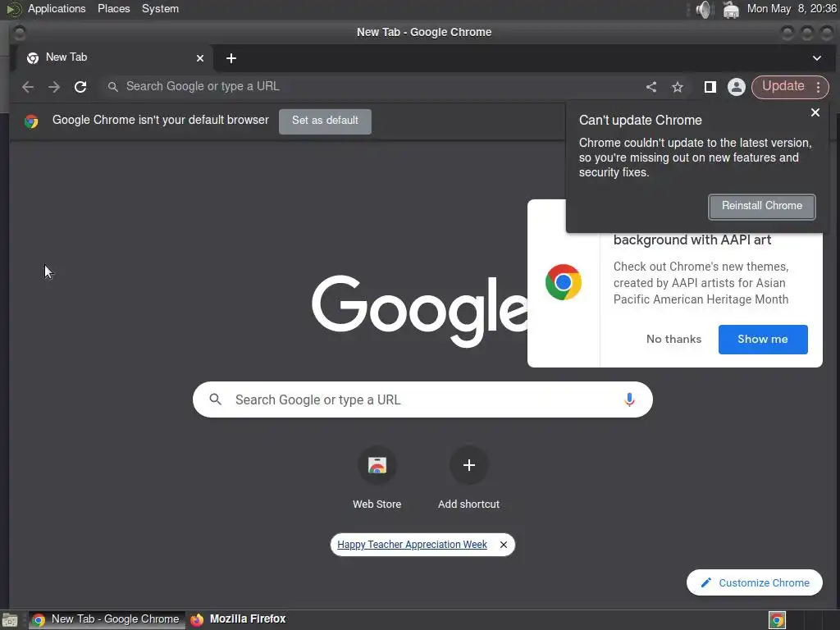Set Chrome as default browser

tap(325, 121)
